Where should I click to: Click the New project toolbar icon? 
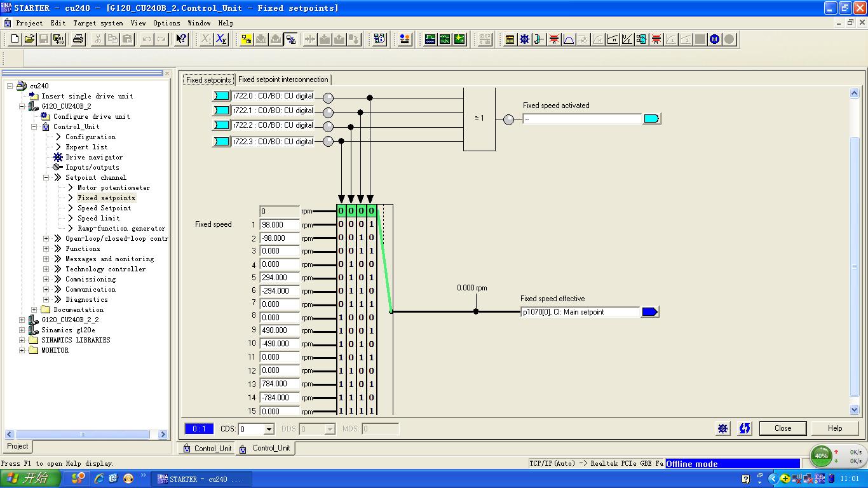pos(15,39)
